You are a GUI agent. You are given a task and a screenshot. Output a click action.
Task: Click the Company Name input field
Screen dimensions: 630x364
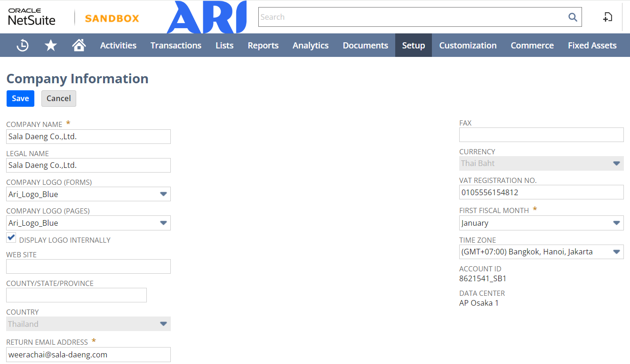tap(88, 137)
